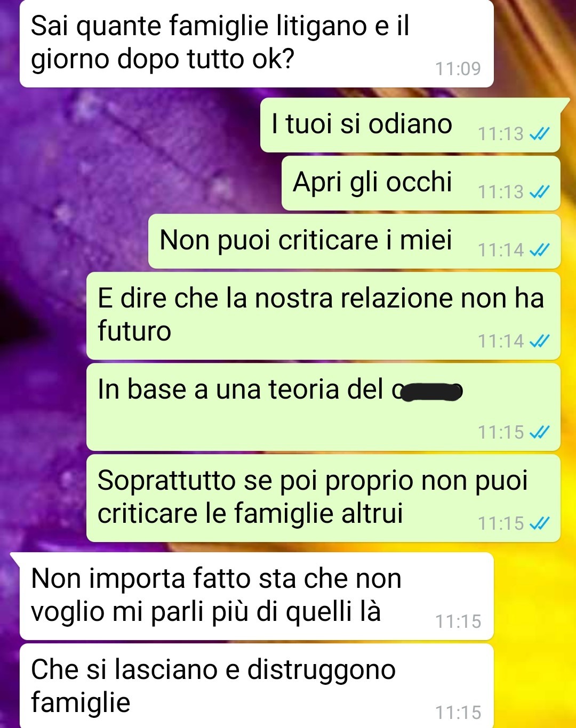Click the read receipt on the 'famiglie altrui' message
576x728 pixels.
[539, 523]
